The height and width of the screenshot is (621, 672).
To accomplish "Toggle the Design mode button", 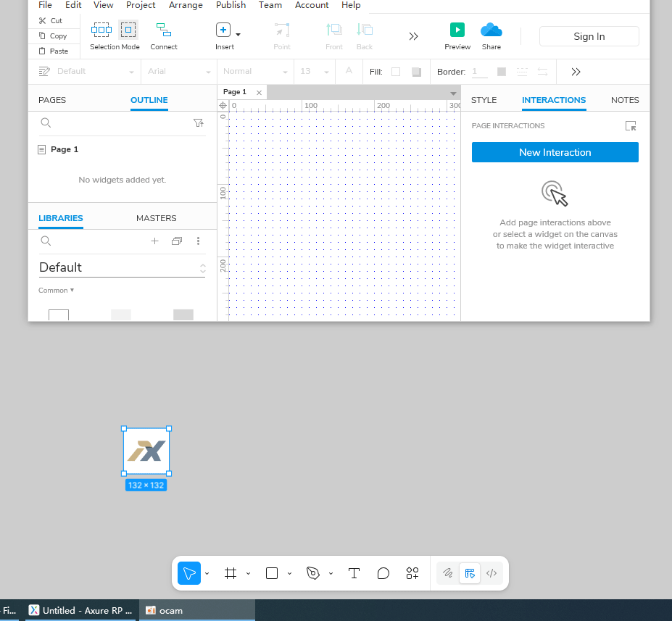I will 470,573.
